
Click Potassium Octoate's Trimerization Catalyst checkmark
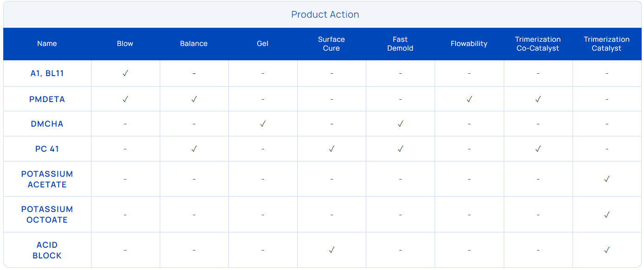click(x=606, y=215)
